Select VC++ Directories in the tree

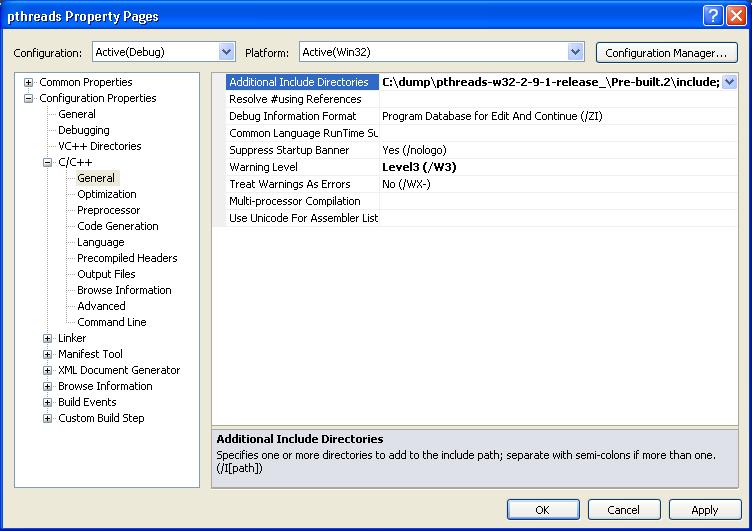point(100,146)
